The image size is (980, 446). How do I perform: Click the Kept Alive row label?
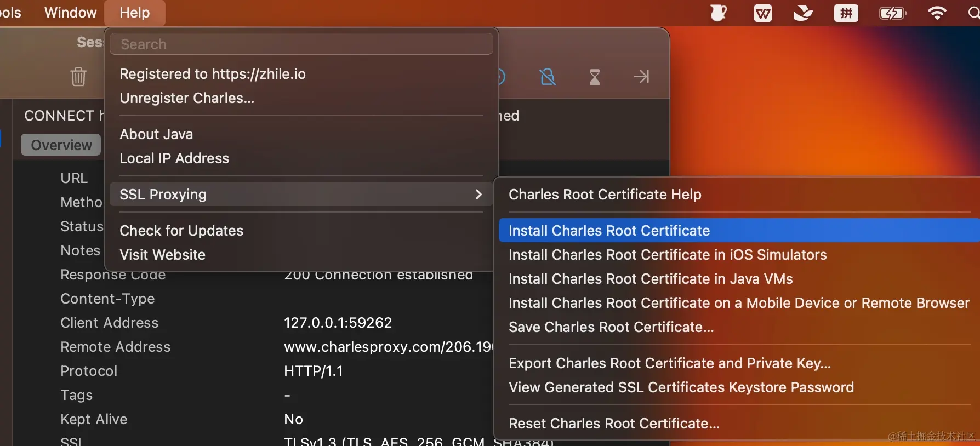coord(94,419)
